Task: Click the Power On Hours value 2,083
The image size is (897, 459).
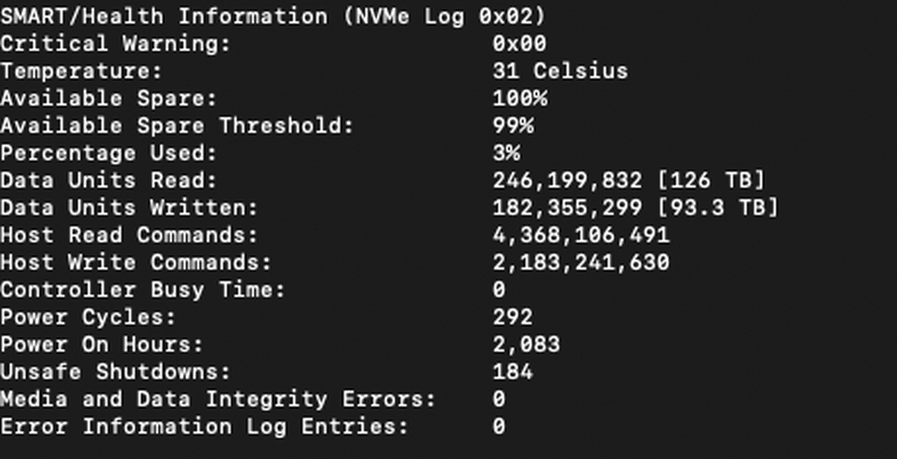Action: click(526, 345)
